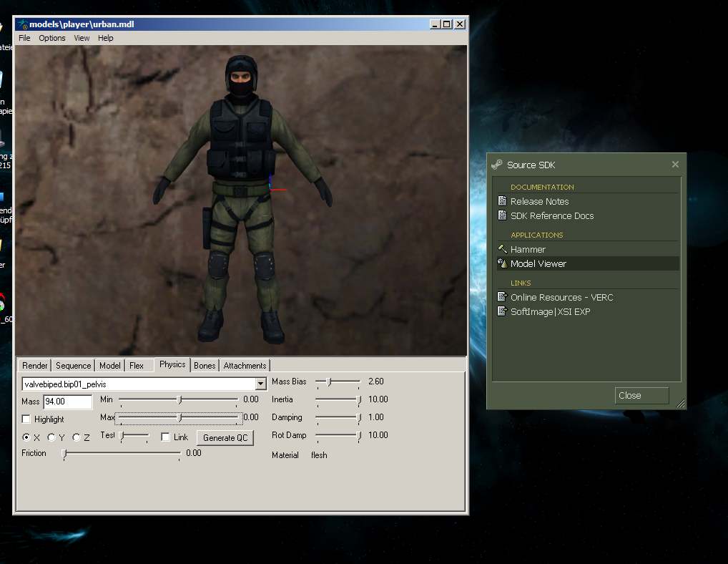Click the Online Resources - VERC link icon
The height and width of the screenshot is (564, 728).
tap(502, 296)
